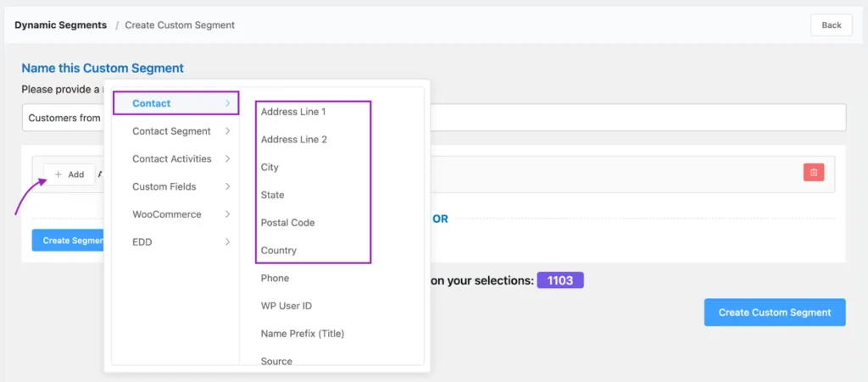
Task: Pick Country from the field list
Action: point(278,250)
